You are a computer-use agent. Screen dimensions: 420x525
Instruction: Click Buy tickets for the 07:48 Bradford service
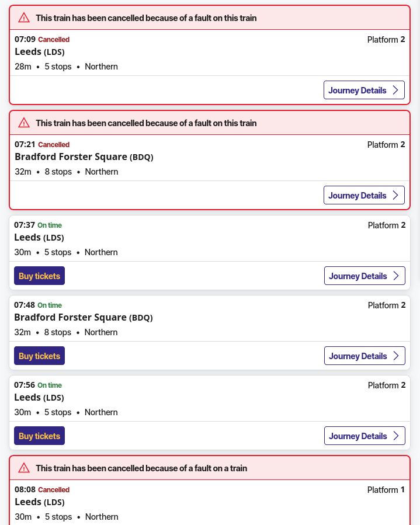coord(39,356)
